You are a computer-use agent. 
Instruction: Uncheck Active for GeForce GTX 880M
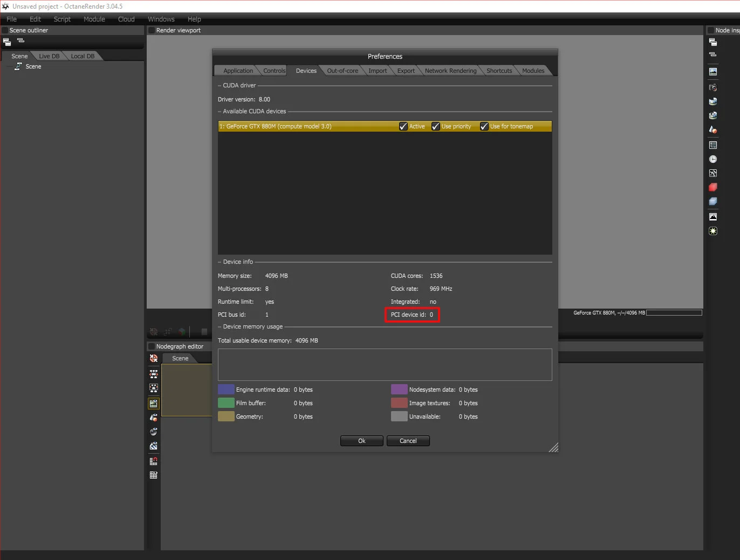(403, 126)
